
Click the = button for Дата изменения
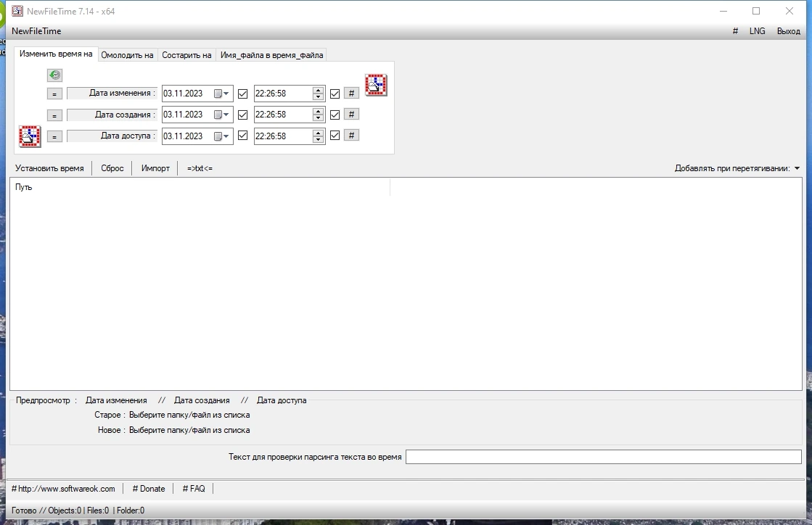(x=54, y=94)
